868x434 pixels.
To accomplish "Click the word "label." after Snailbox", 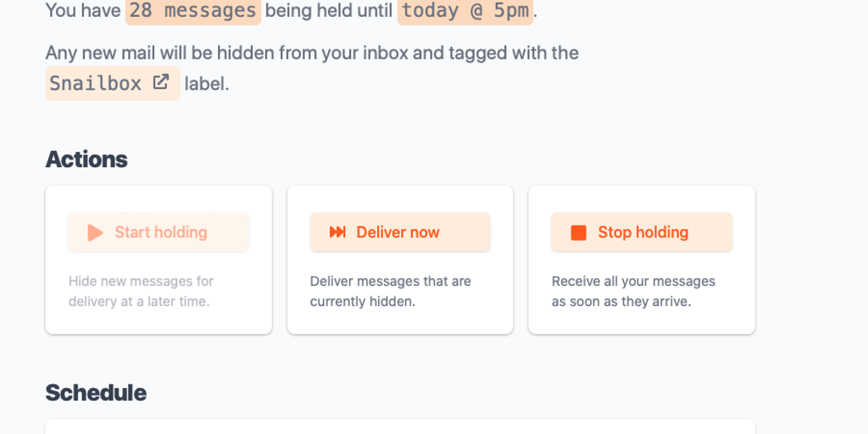I will coord(207,85).
